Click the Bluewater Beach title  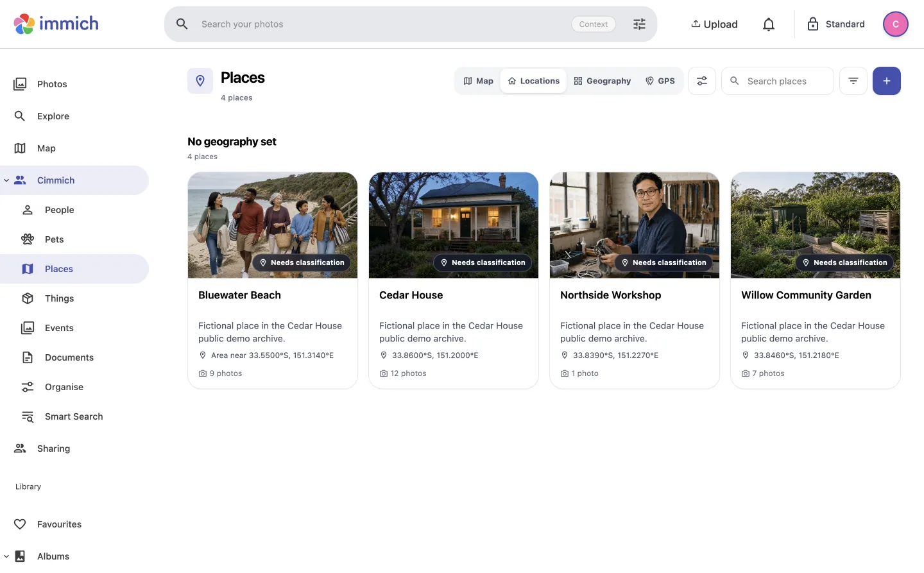(239, 295)
